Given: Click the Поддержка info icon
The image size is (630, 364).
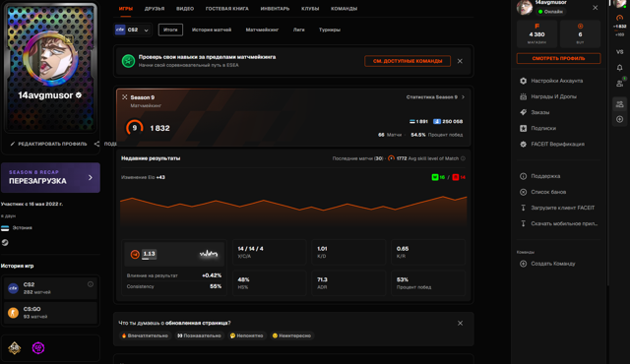Looking at the screenshot, I should coord(523,176).
